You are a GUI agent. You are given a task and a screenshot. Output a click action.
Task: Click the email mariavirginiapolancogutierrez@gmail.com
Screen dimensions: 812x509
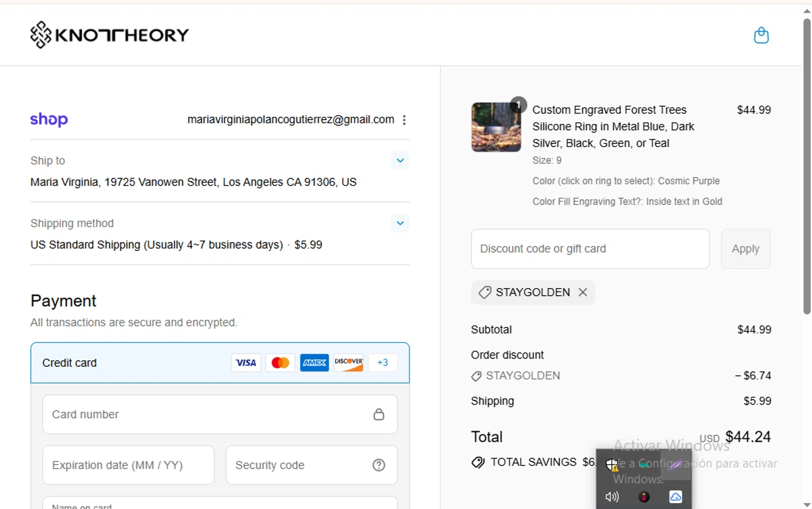[x=291, y=120]
